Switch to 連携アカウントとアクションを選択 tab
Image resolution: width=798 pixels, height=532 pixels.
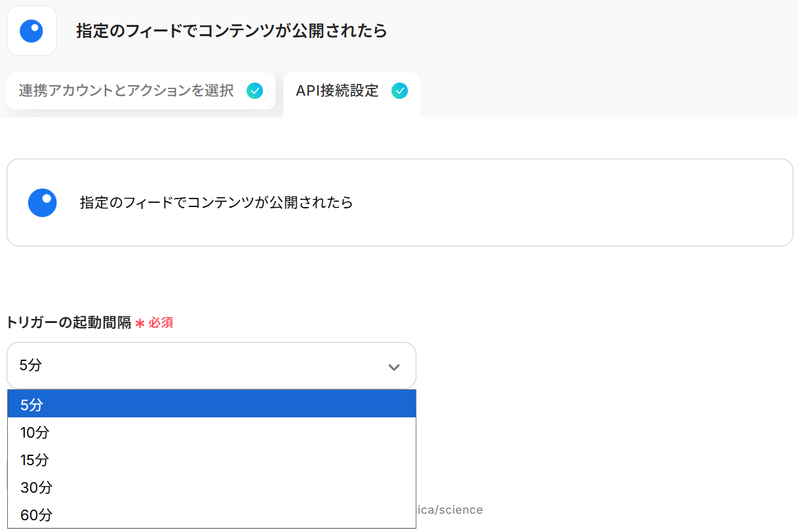click(x=126, y=91)
